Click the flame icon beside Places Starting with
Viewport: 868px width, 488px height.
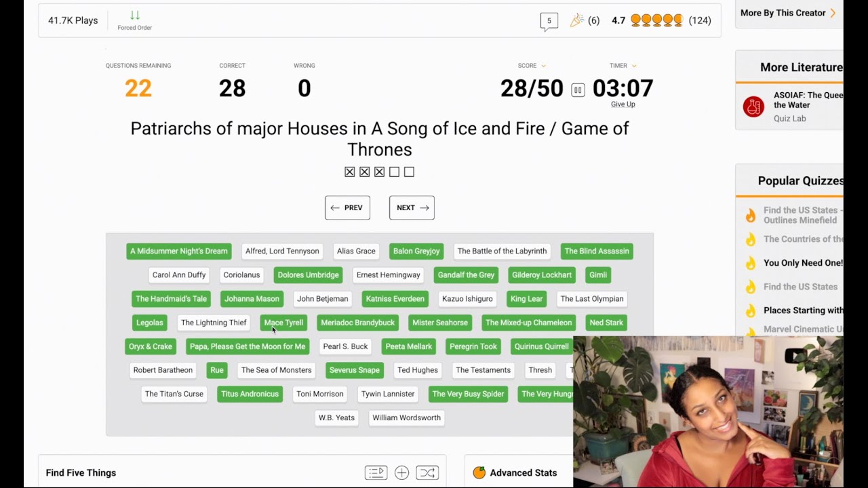[x=751, y=310]
